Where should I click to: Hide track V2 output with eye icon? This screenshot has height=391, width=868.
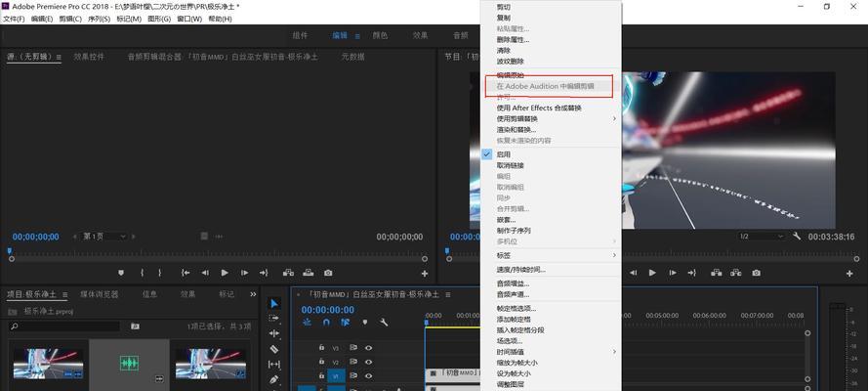pyautogui.click(x=368, y=362)
